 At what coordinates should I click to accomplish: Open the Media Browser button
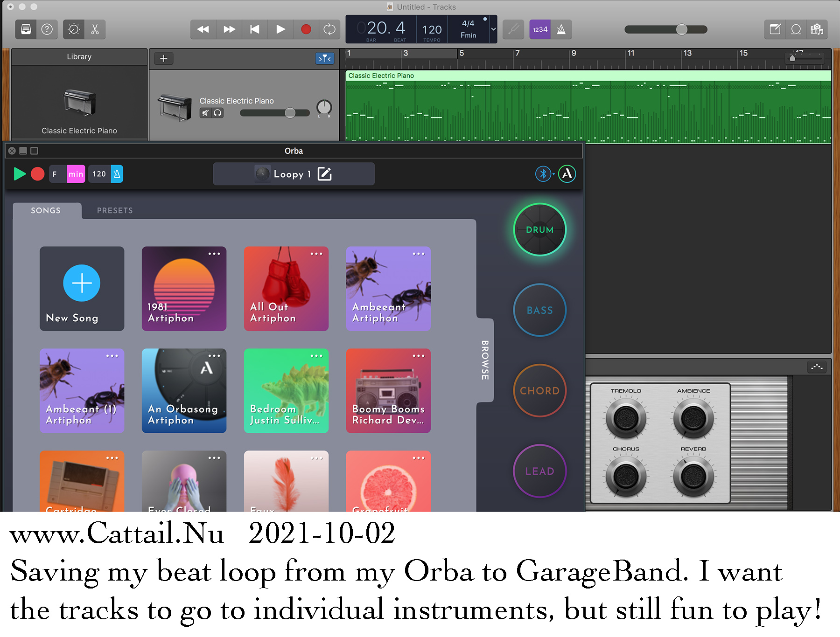(817, 29)
